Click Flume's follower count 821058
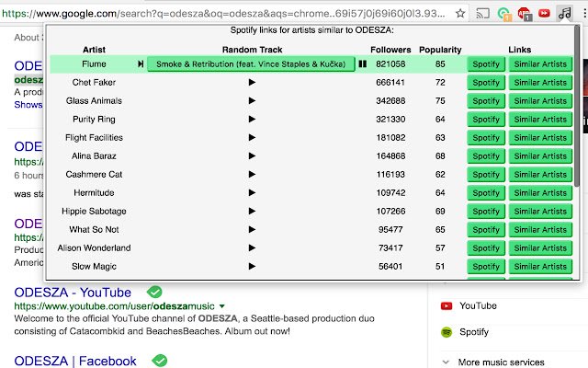Screen dimensions: 588x368 (390, 63)
